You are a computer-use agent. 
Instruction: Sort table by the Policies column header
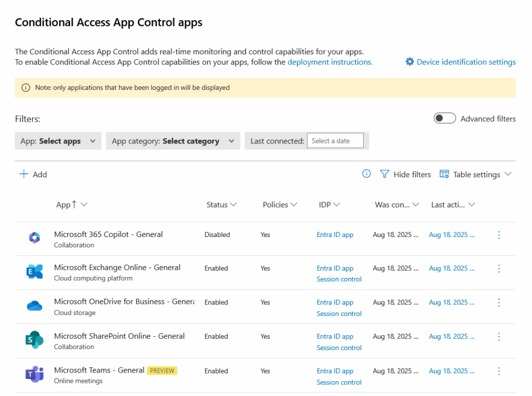(280, 205)
